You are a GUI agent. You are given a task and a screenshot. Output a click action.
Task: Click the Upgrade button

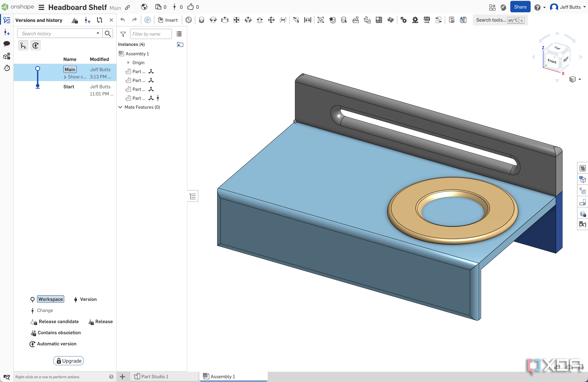click(69, 361)
